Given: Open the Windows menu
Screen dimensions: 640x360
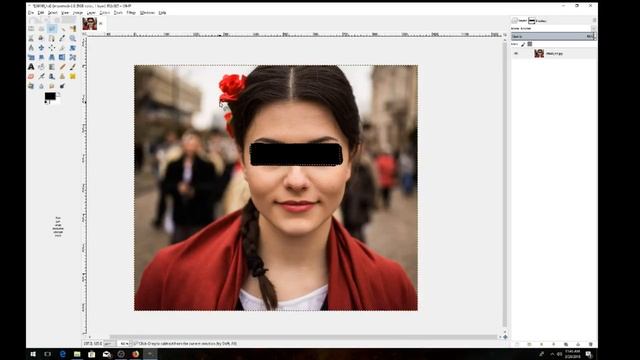Looking at the screenshot, I should [147, 13].
